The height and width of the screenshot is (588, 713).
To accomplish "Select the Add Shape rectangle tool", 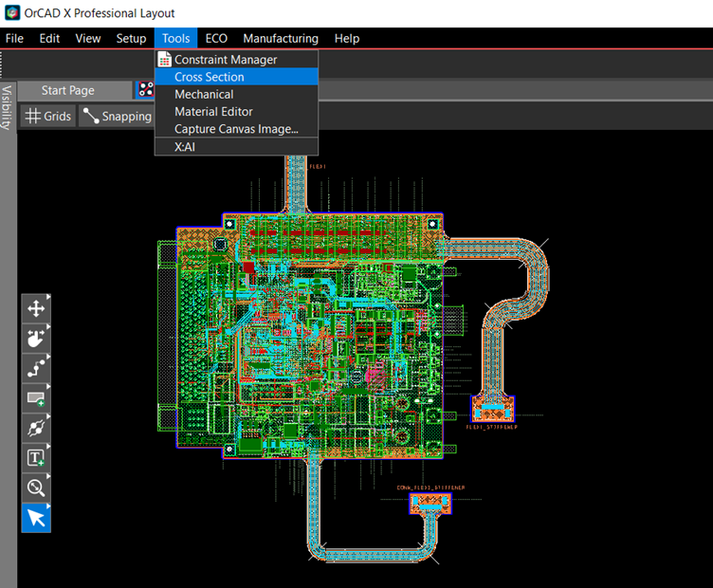I will 36,398.
